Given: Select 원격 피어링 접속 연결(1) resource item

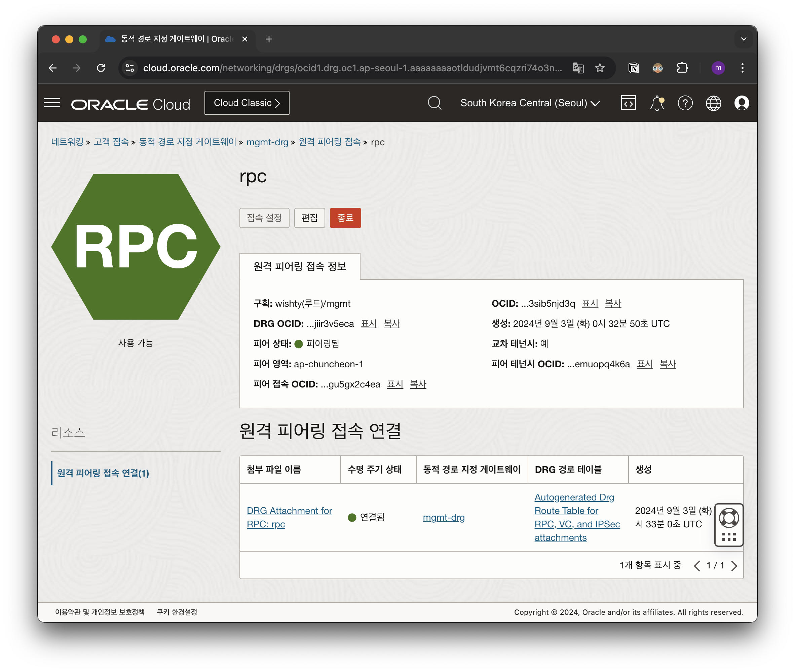Looking at the screenshot, I should click(103, 473).
